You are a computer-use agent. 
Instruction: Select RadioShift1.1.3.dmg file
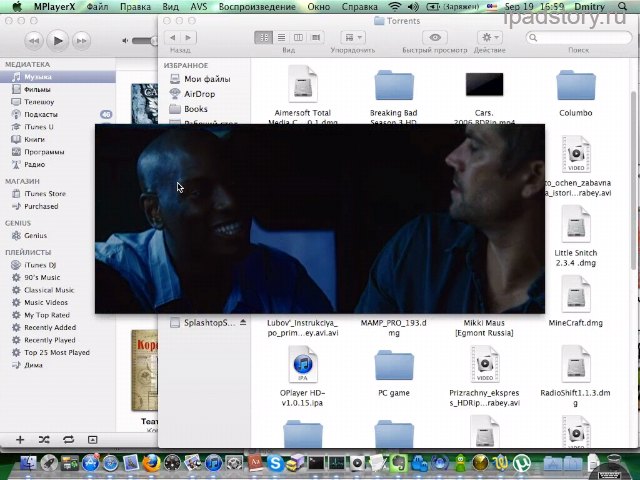pos(576,364)
